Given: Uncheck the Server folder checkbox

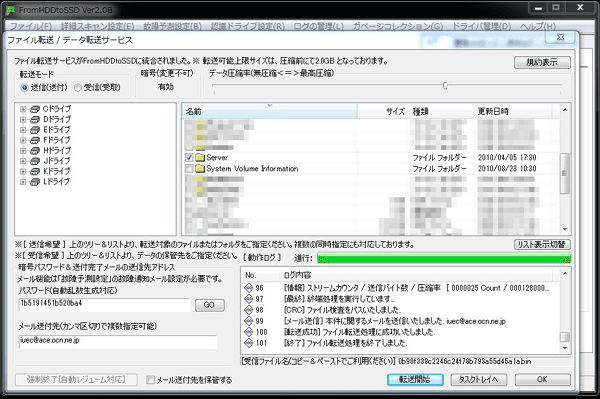Looking at the screenshot, I should [x=189, y=158].
